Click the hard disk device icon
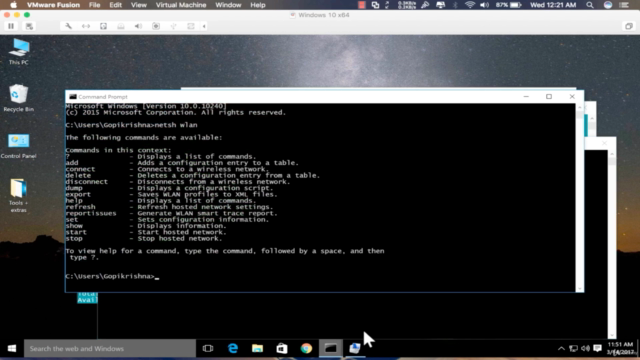 tap(103, 26)
